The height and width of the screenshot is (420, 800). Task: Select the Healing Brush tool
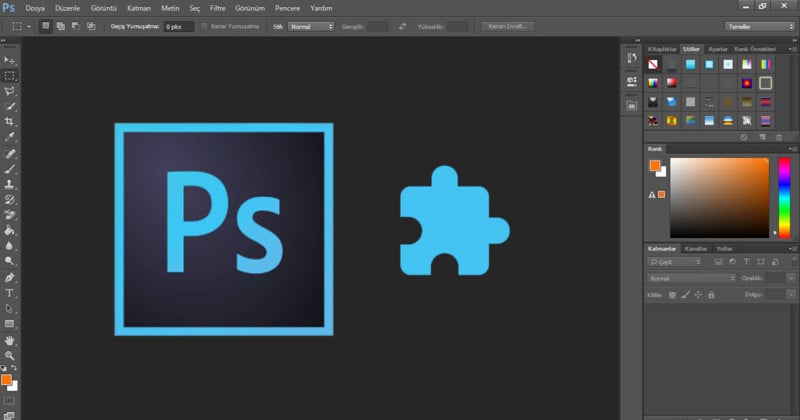click(x=9, y=153)
